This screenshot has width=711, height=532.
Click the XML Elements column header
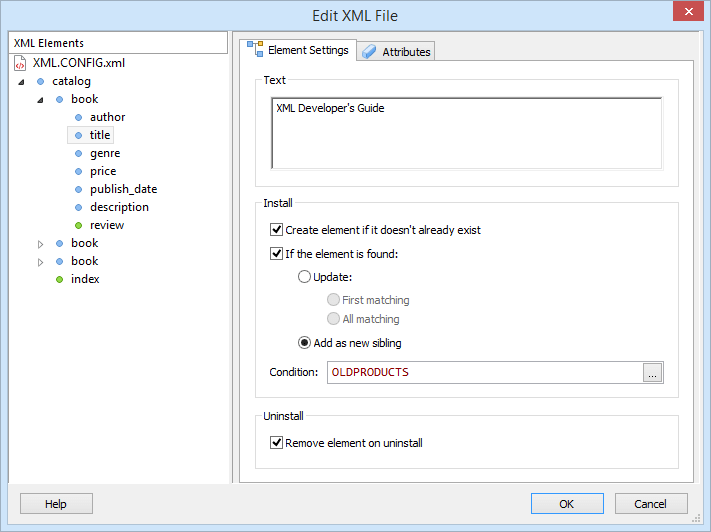pos(118,43)
